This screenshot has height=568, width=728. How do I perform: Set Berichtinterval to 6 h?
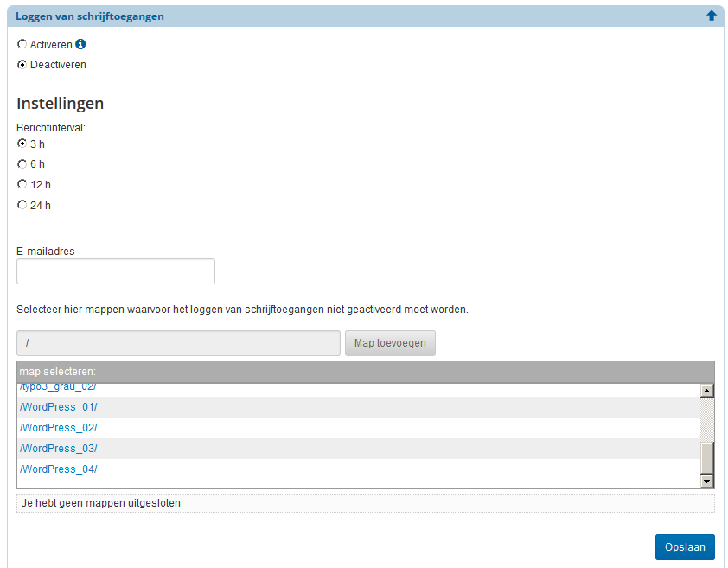[x=22, y=164]
